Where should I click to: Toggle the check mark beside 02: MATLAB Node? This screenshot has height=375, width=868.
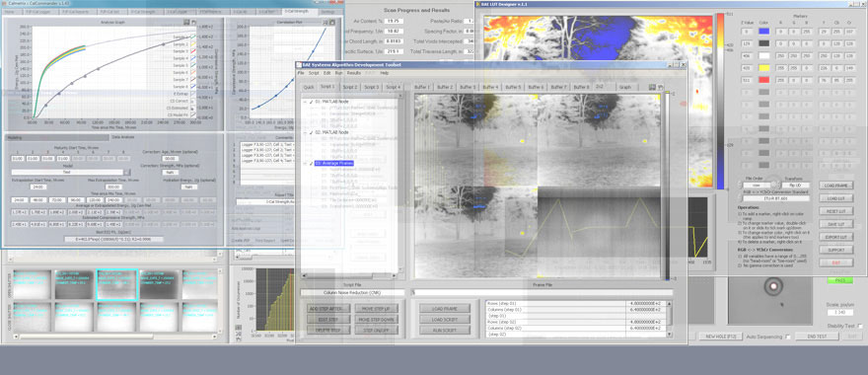[312, 133]
